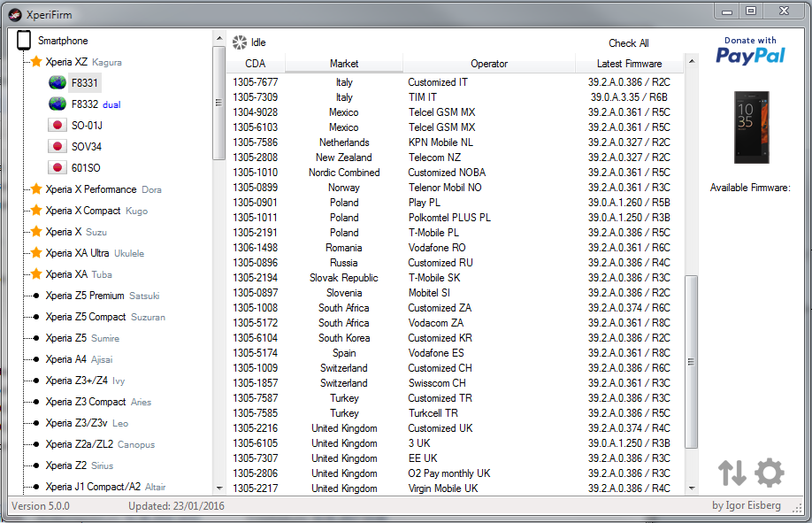
Task: Click the Japan flag icon for SOV34
Action: click(x=57, y=147)
